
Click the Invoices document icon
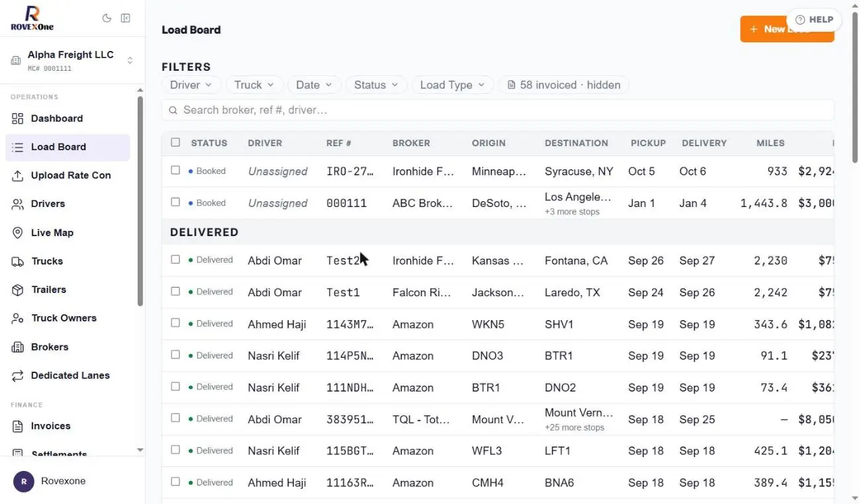pos(18,426)
